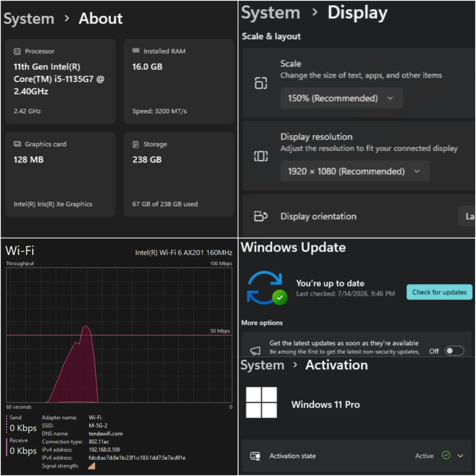The image size is (476, 476).
Task: Click the IPv4 address 192.168.0.109
Action: point(104,450)
